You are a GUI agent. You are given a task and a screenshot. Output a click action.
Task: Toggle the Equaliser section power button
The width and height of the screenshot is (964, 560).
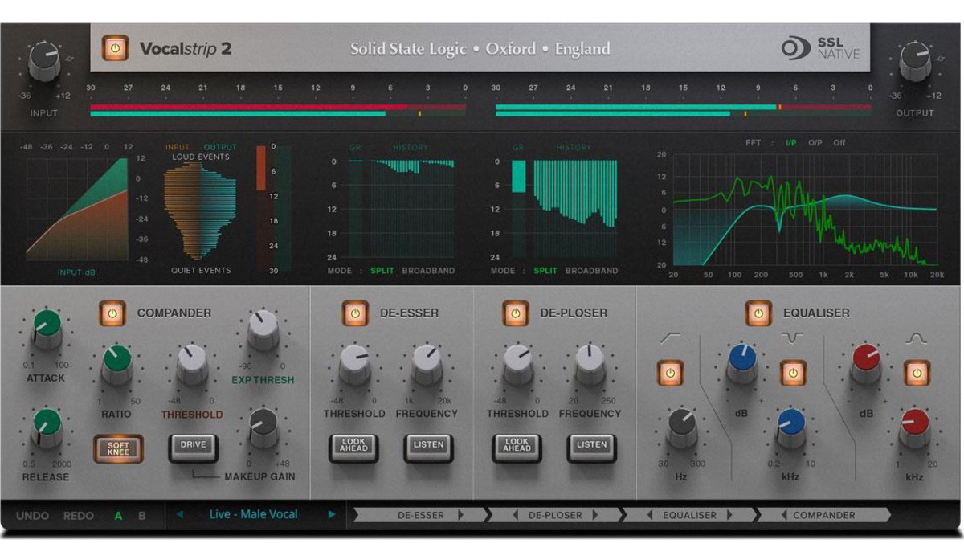tap(758, 313)
